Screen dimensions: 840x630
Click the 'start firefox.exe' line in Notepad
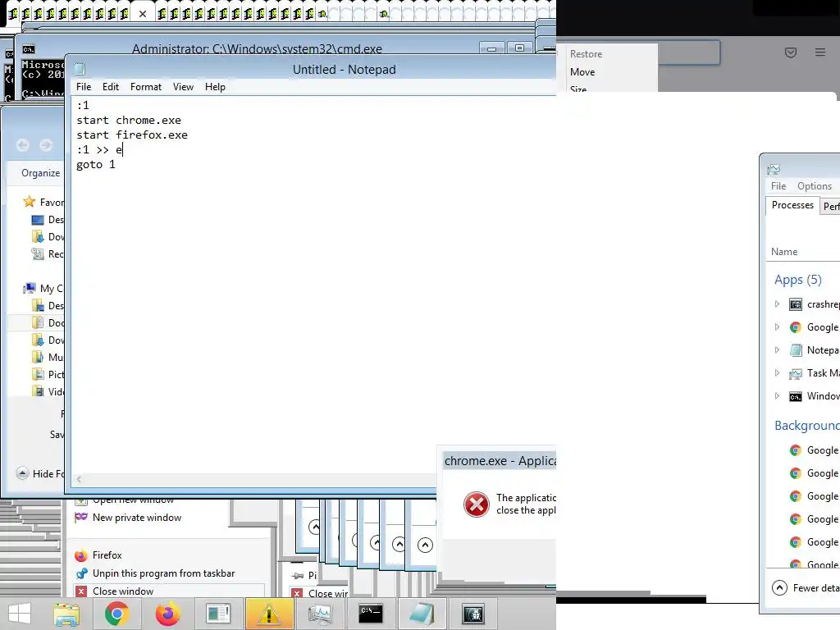(132, 135)
